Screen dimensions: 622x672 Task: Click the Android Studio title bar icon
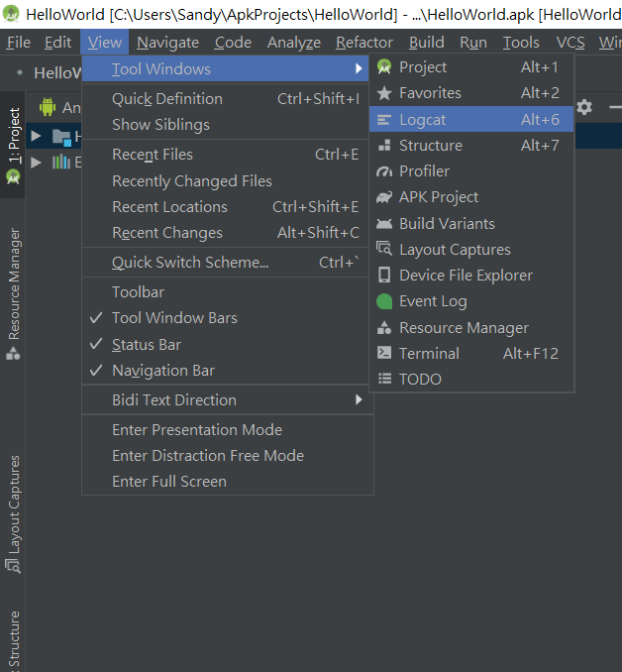click(x=11, y=14)
